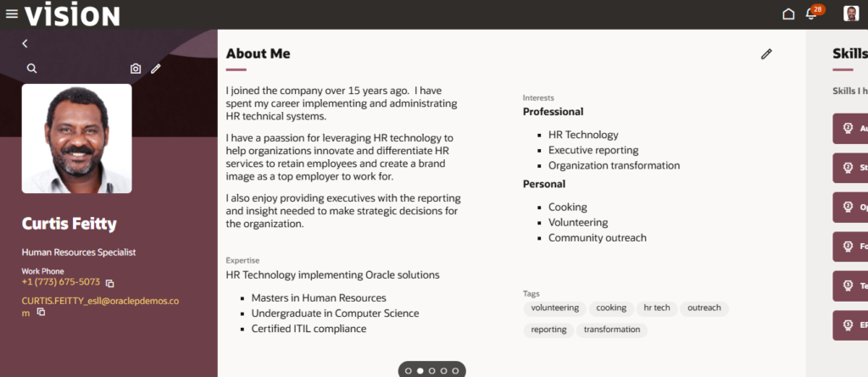The width and height of the screenshot is (868, 377).
Task: Select the transformation tag chip
Action: (612, 330)
